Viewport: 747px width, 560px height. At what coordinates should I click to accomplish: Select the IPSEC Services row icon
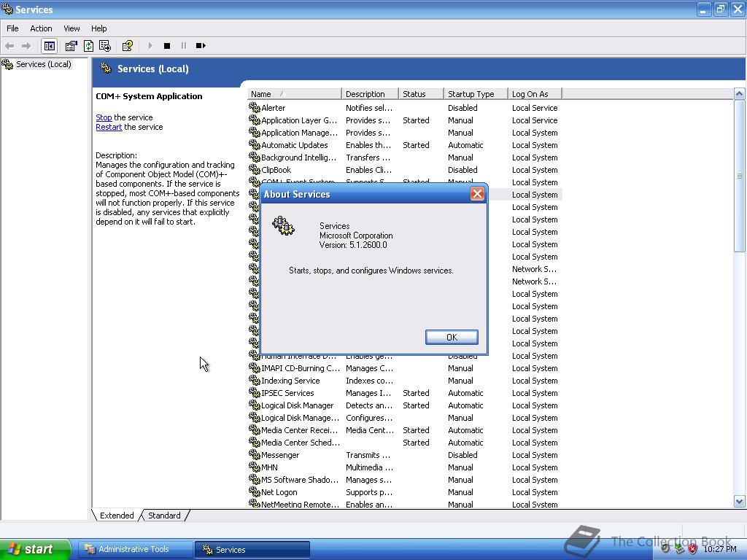pos(255,393)
